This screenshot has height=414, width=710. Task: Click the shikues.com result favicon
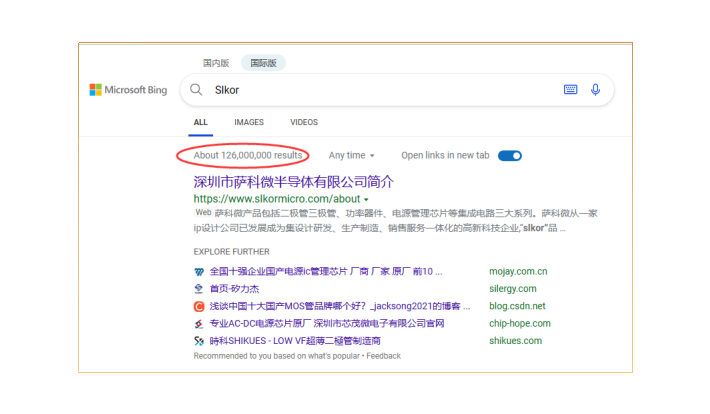tap(199, 341)
